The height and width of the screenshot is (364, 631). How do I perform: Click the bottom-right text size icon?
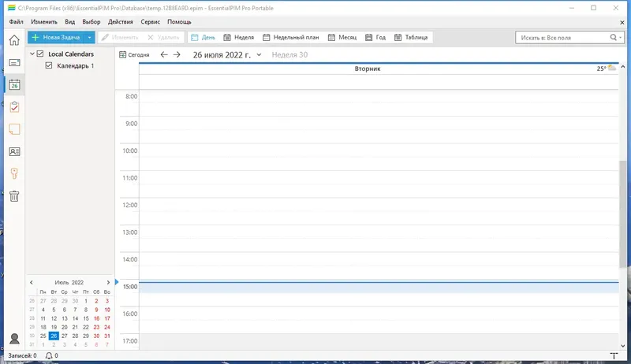614,355
